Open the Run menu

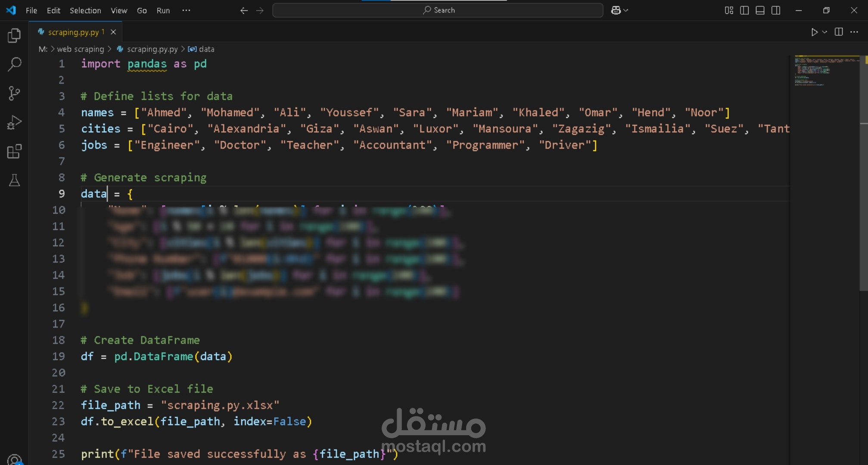[x=163, y=10]
